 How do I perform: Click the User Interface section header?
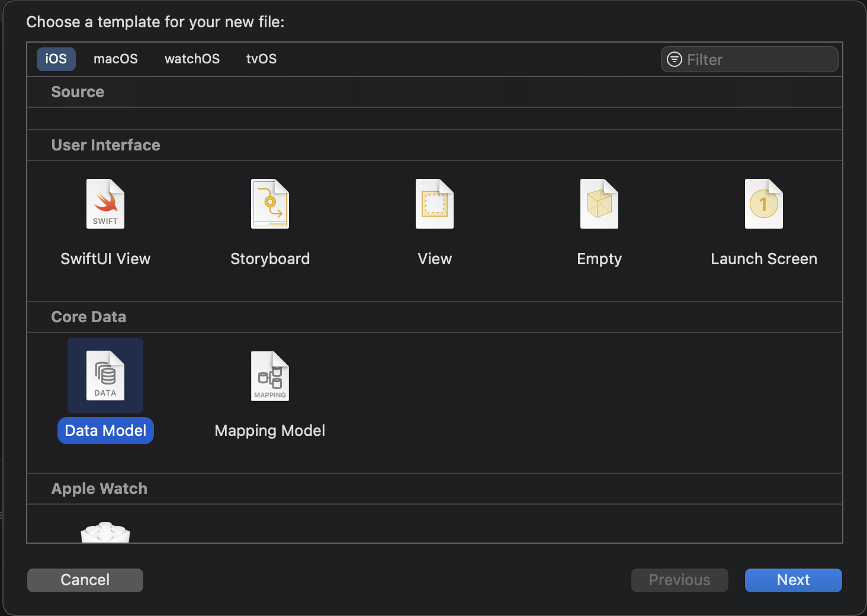pos(106,145)
